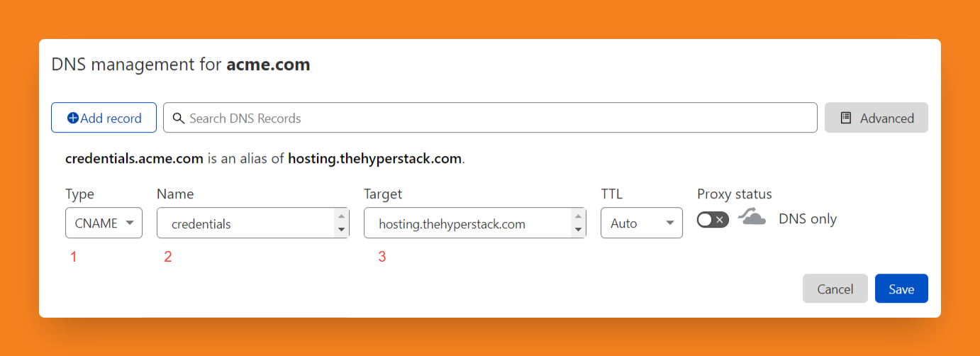Click the Name field up arrow

click(x=342, y=216)
